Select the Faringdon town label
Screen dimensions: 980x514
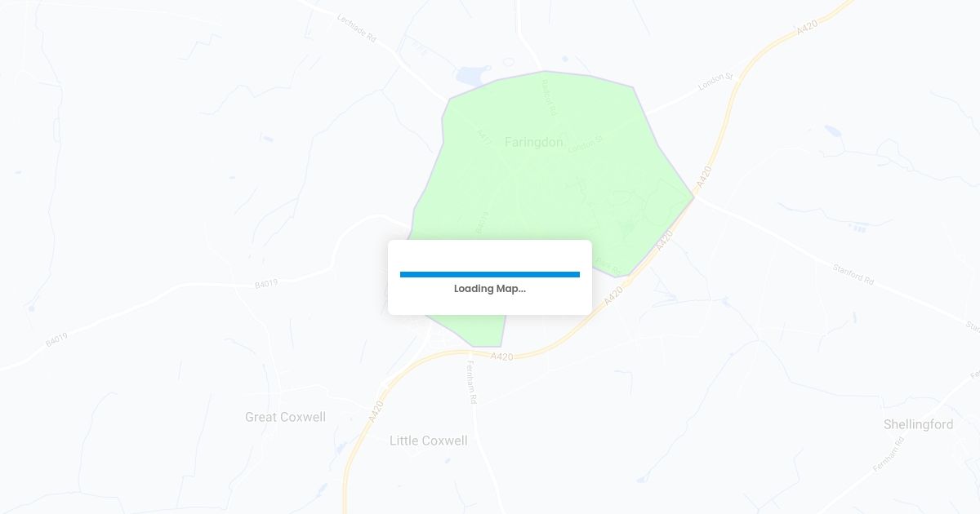pos(534,142)
